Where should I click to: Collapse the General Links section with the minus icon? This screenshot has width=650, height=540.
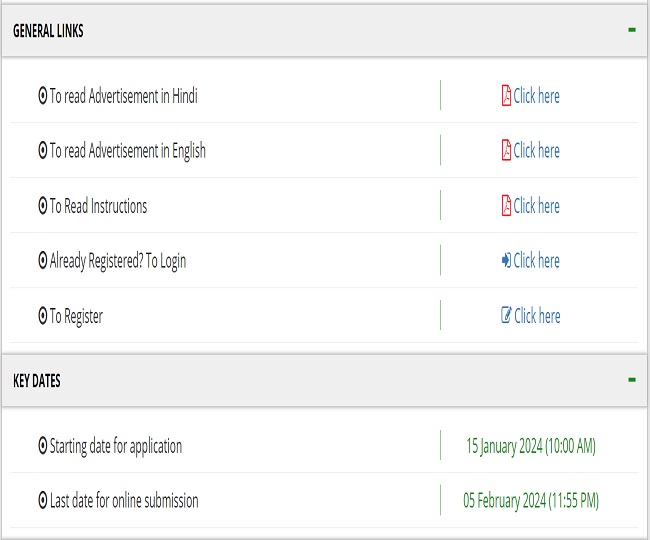pyautogui.click(x=632, y=30)
